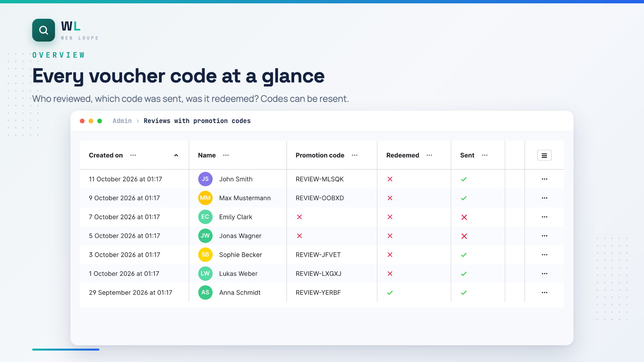The height and width of the screenshot is (362, 644).
Task: Click Jonas Wagner's missing promotion code cross
Action: tap(300, 236)
